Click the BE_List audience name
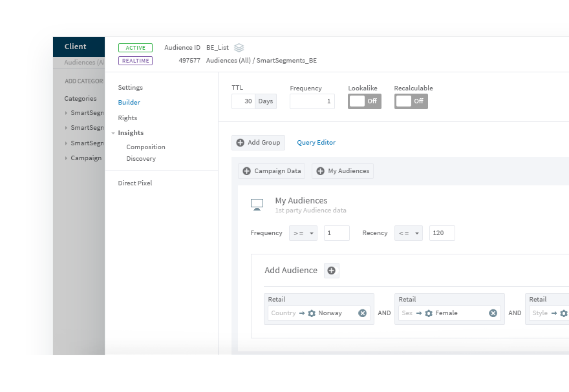569x392 pixels. tap(217, 47)
